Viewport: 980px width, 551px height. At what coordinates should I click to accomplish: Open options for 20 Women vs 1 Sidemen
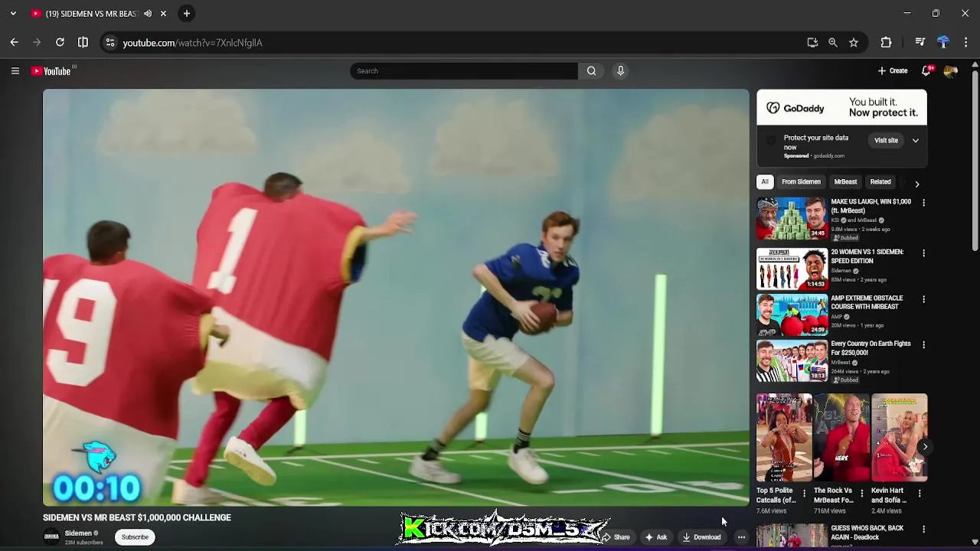923,253
